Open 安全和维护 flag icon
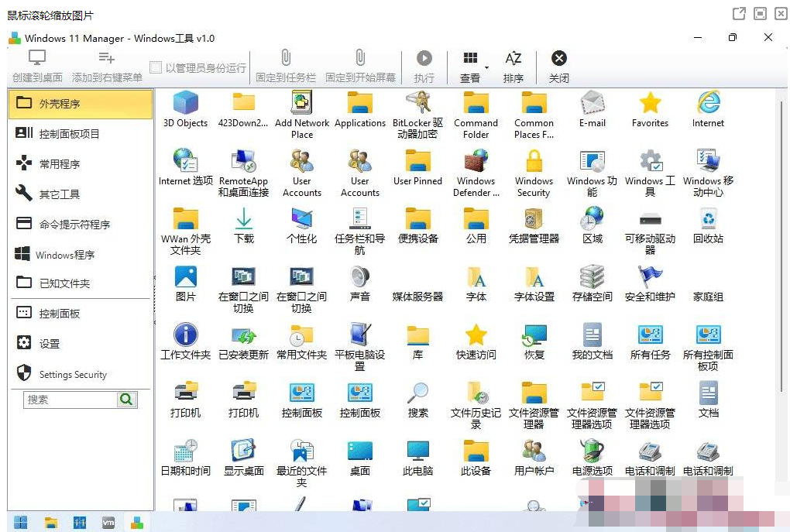Image resolution: width=790 pixels, height=532 pixels. [650, 283]
